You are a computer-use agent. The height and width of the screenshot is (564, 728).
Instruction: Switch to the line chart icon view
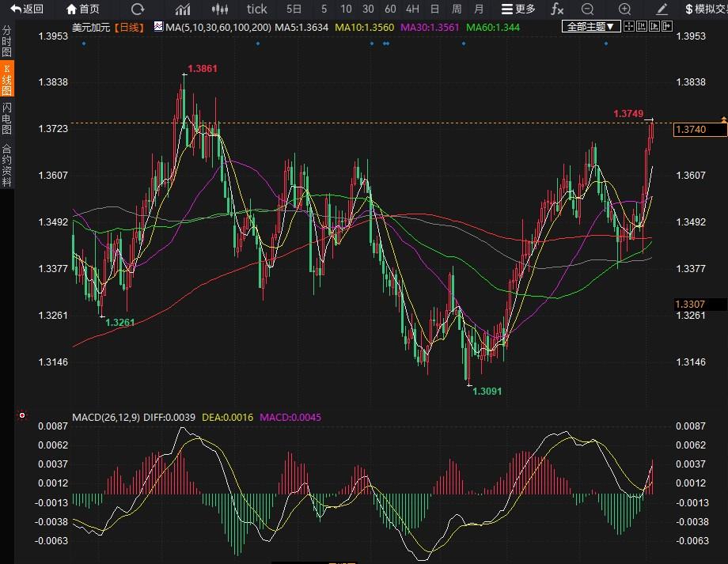(183, 9)
